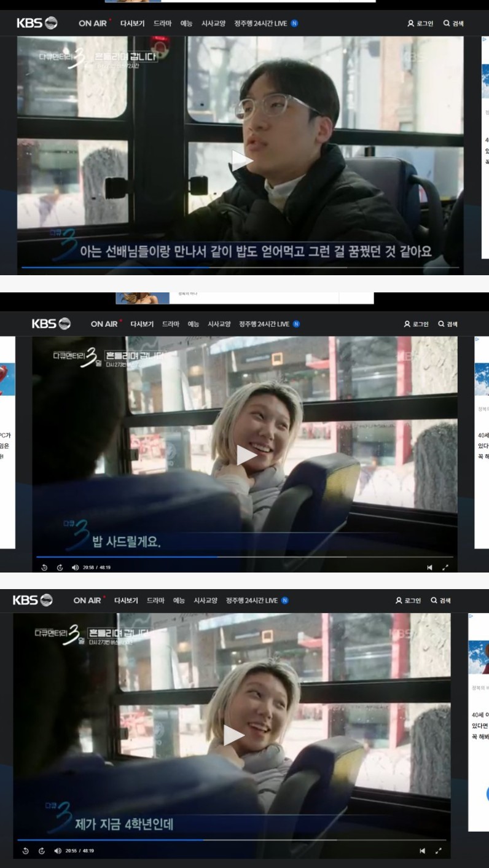Click skip-forward icon in the 20:58 player
The width and height of the screenshot is (489, 868).
60,567
